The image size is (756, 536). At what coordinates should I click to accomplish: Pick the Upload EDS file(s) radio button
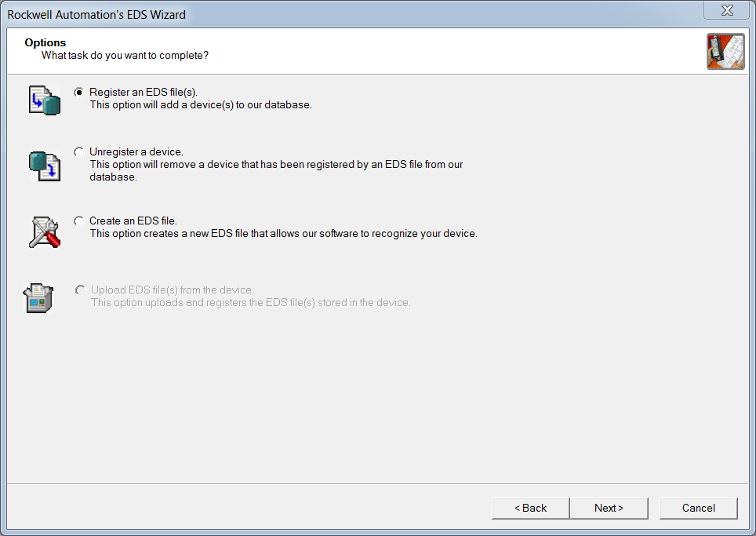[80, 290]
